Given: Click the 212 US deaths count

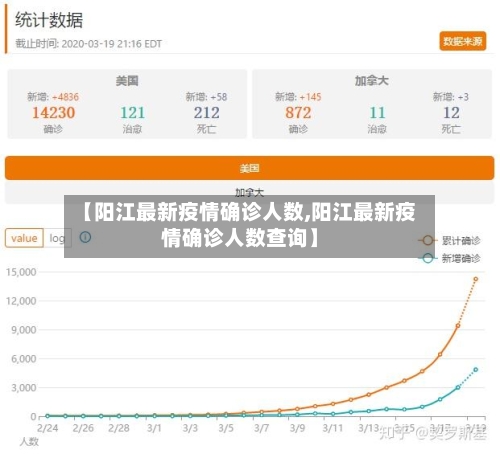Looking at the screenshot, I should pos(207,113).
